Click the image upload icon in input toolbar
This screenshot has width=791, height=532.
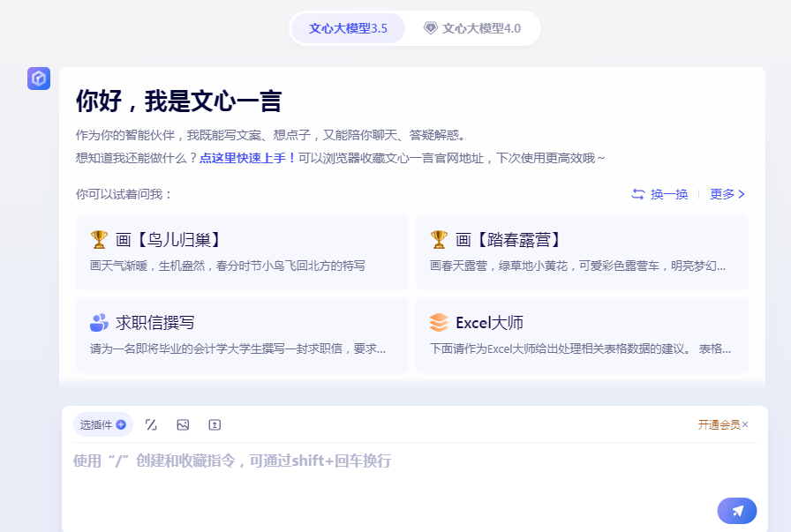coord(183,424)
